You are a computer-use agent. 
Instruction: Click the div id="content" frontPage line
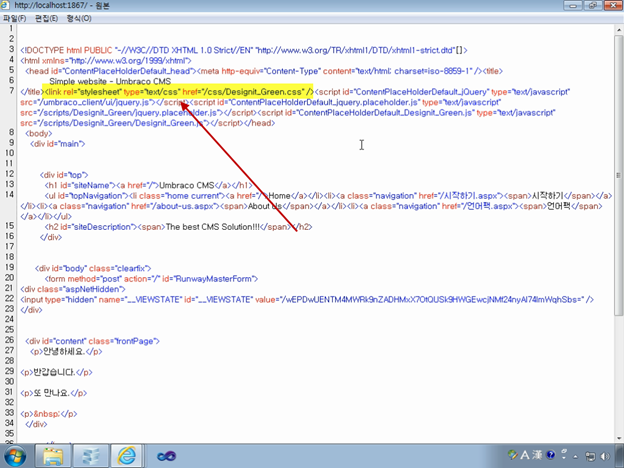tap(92, 341)
